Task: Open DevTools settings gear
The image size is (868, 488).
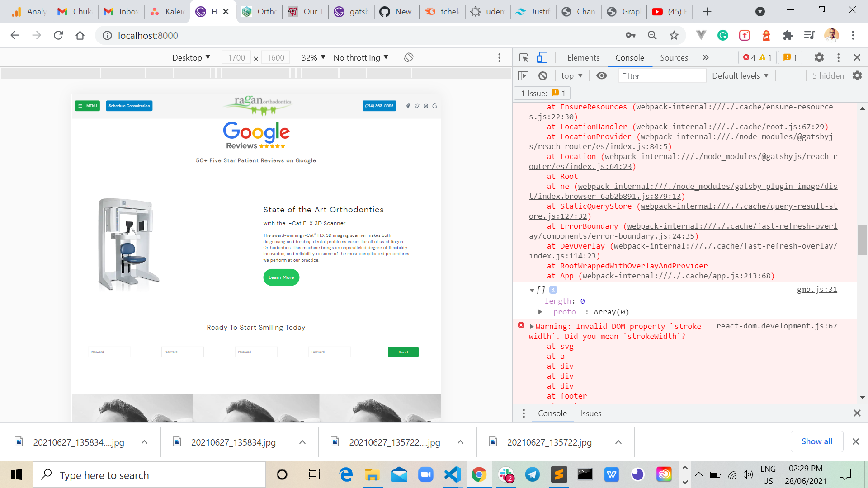Action: pyautogui.click(x=819, y=57)
